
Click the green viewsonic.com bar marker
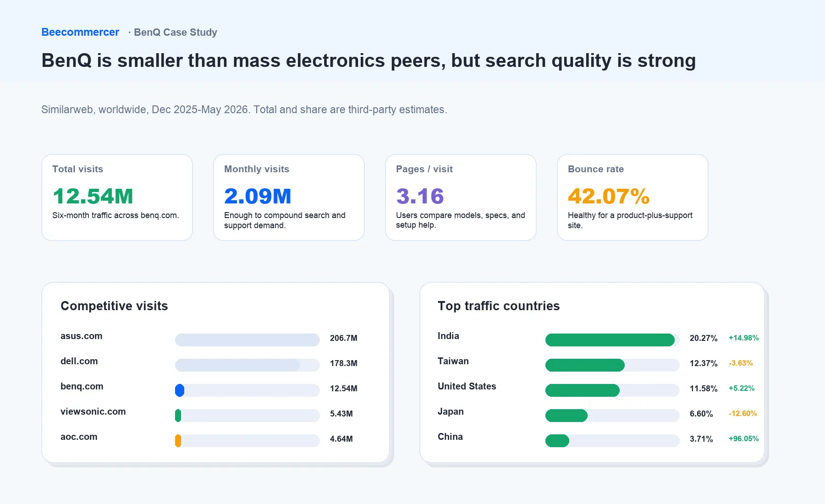pyautogui.click(x=178, y=416)
